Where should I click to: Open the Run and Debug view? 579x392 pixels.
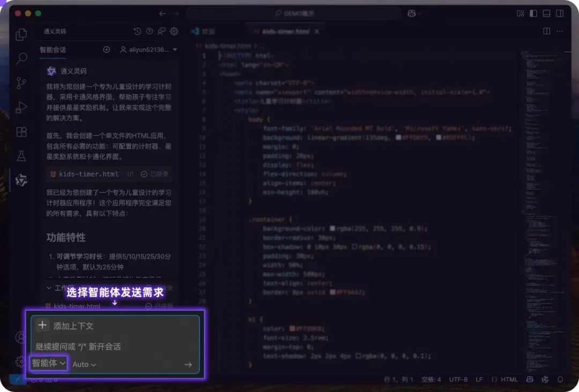click(21, 107)
